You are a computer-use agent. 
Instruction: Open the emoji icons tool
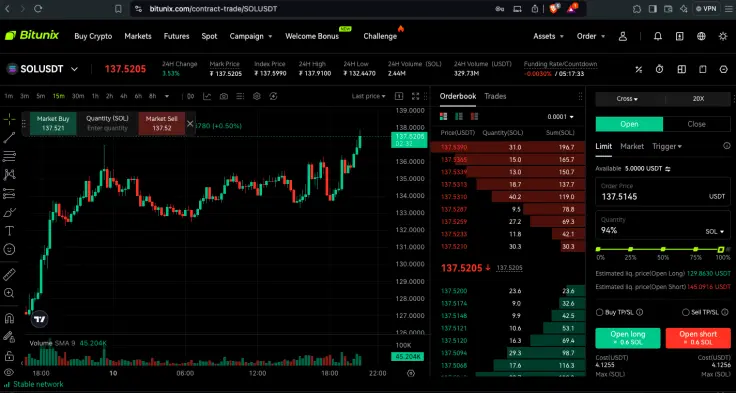pos(9,249)
